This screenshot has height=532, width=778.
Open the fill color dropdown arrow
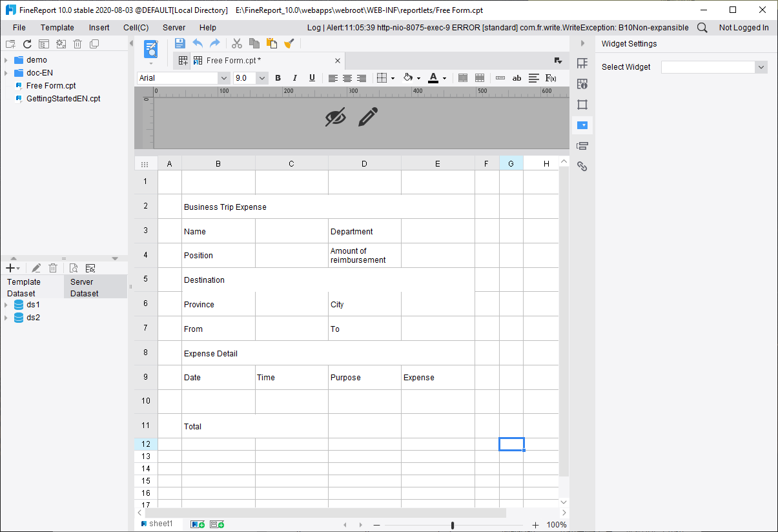click(x=419, y=79)
